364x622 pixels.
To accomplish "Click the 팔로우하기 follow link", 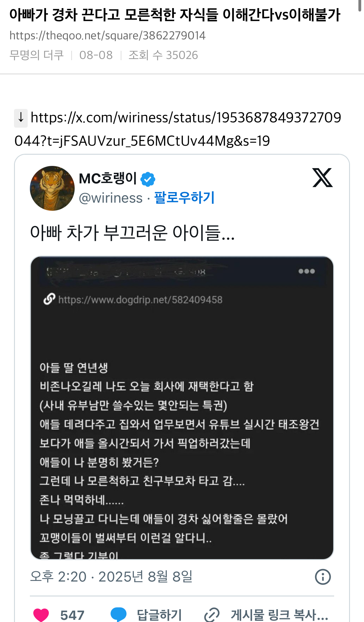I will coord(184,198).
